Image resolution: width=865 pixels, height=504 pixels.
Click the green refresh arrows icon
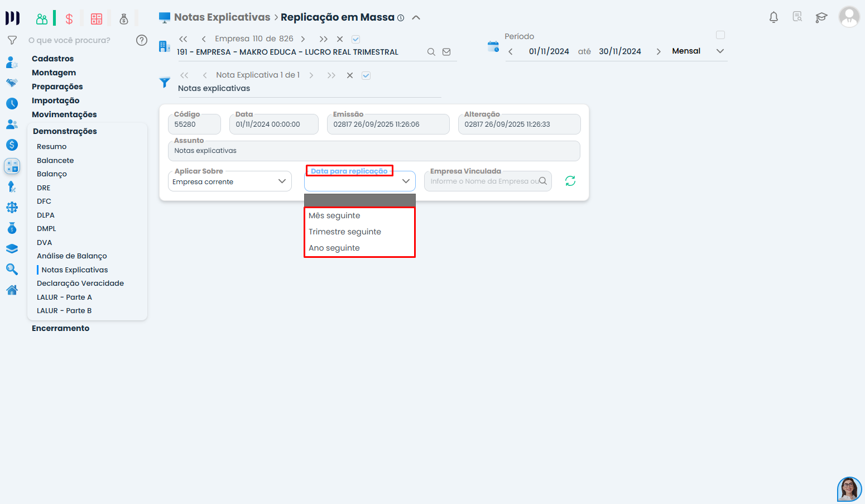[570, 181]
